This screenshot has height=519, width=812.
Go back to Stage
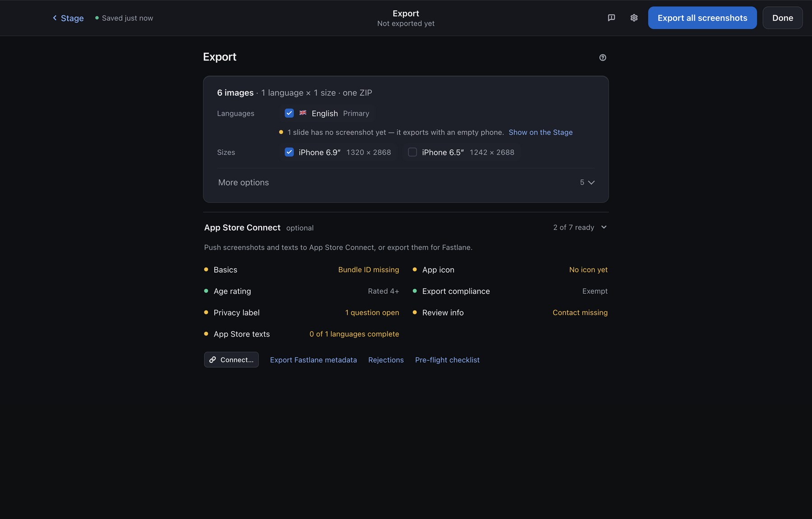click(x=68, y=18)
